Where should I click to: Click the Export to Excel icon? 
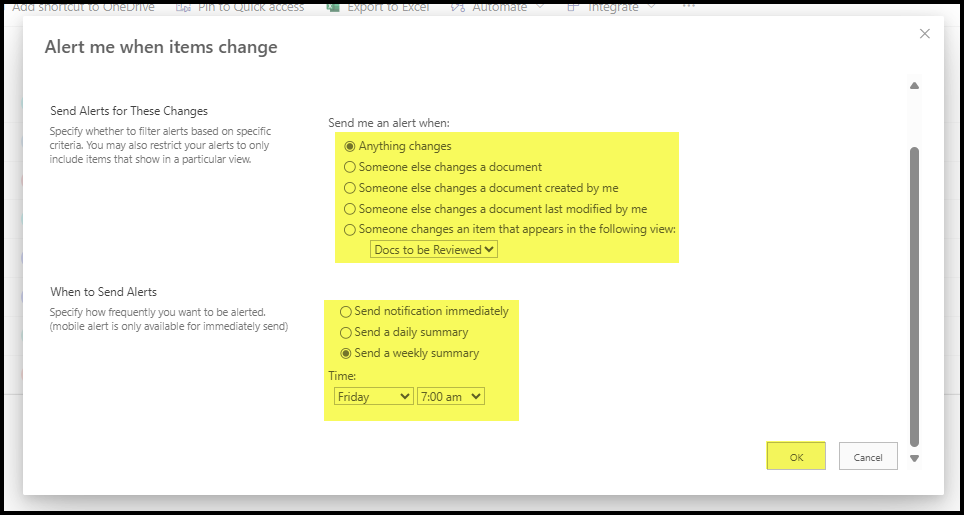[x=334, y=7]
